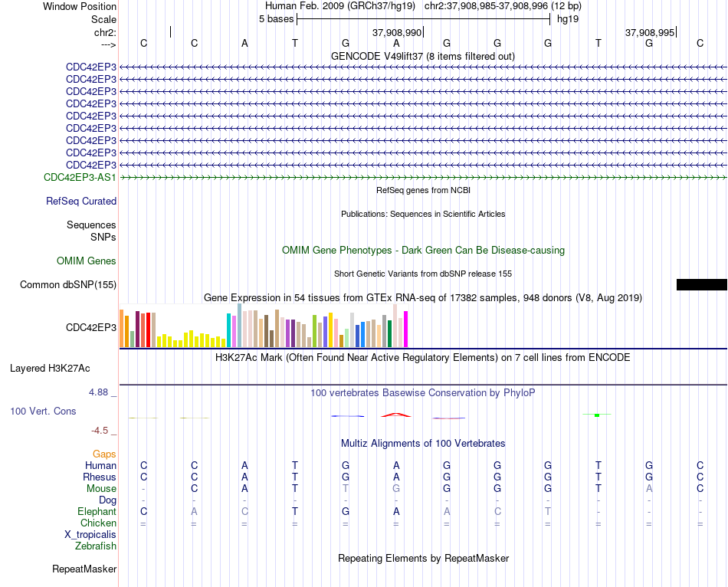
Task: Open the Multiz Alignments of 100 Vertebrates title
Action: pyautogui.click(x=423, y=444)
